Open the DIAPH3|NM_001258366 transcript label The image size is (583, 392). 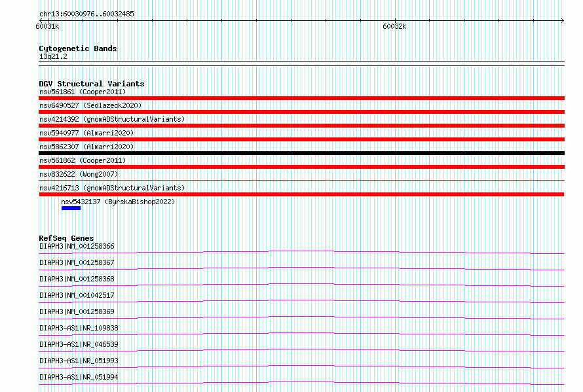click(x=77, y=246)
